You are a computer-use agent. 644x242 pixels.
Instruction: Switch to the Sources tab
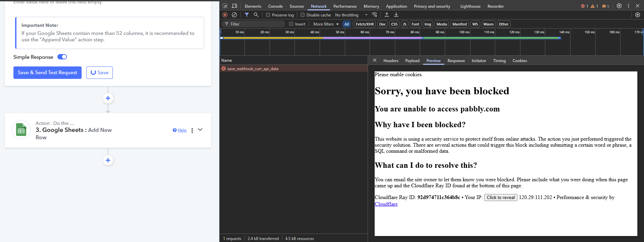coord(297,6)
